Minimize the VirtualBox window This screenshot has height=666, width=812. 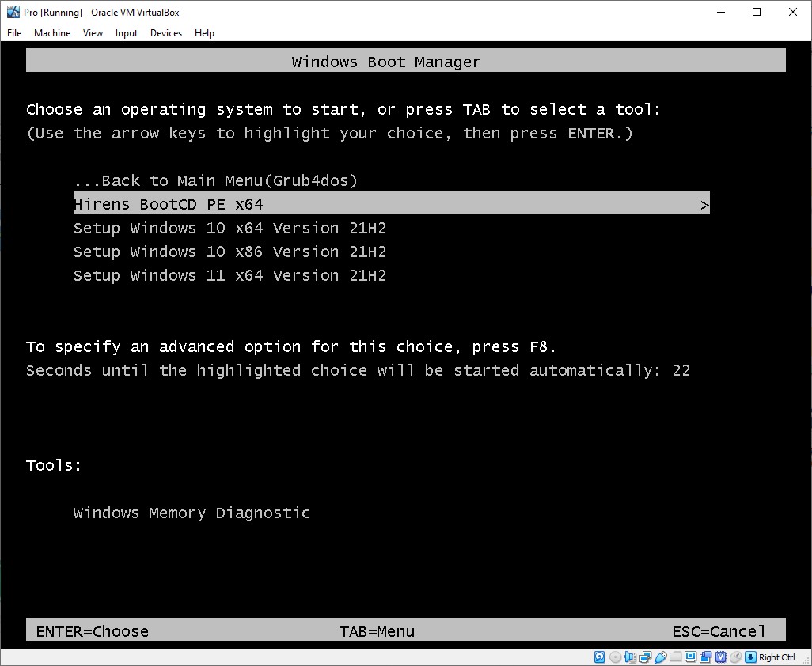click(x=721, y=12)
